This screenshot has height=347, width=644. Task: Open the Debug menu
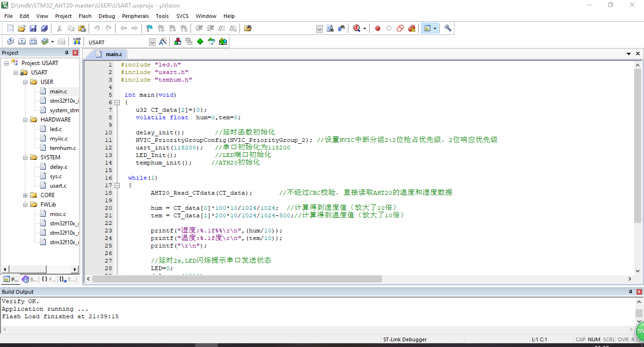tap(107, 16)
